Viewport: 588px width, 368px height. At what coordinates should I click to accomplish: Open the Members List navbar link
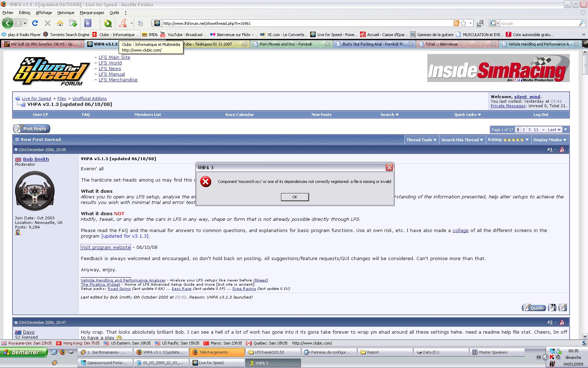click(x=148, y=115)
